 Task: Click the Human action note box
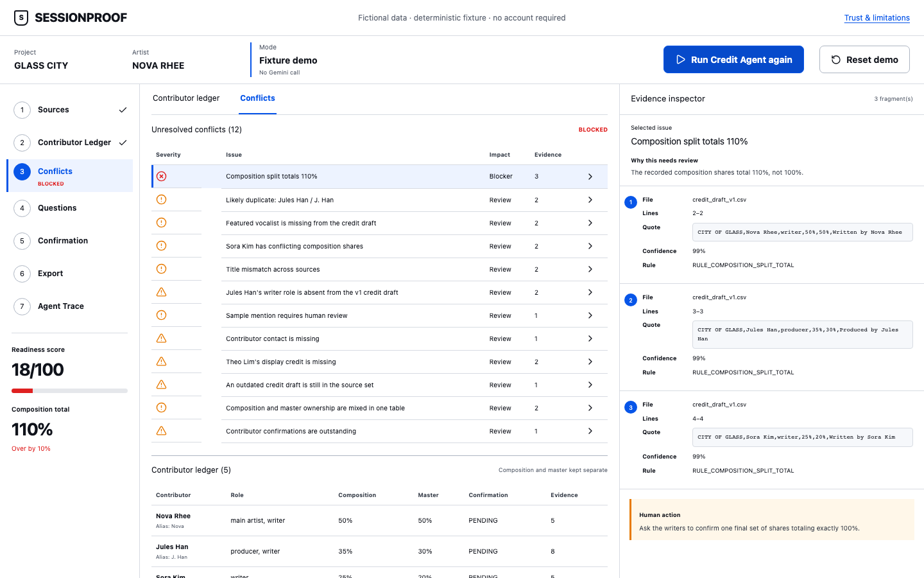tap(772, 520)
